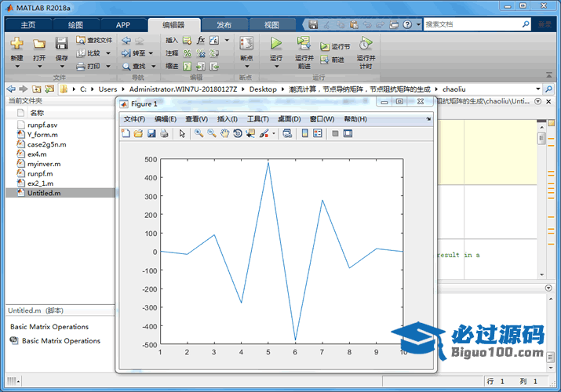The image size is (561, 392).
Task: Click the Comment percent (%) icon
Action: click(x=187, y=53)
